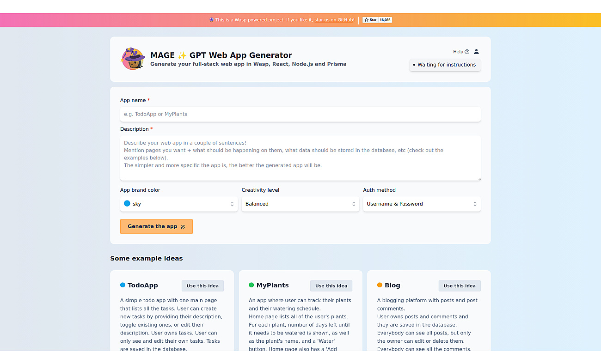Click the Some example ideas heading
The height and width of the screenshot is (364, 601).
pyautogui.click(x=147, y=258)
